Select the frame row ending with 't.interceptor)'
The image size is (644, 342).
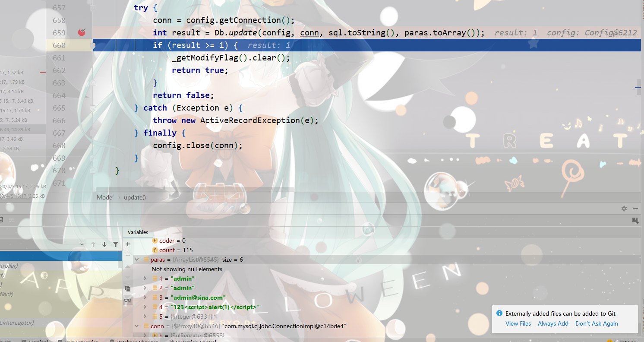pyautogui.click(x=61, y=323)
